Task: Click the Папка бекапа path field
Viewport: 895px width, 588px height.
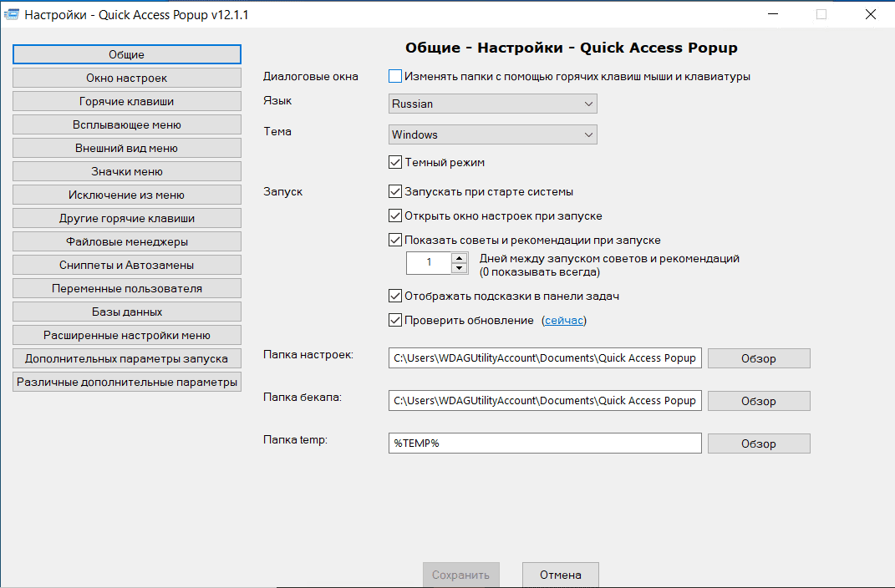Action: [545, 400]
